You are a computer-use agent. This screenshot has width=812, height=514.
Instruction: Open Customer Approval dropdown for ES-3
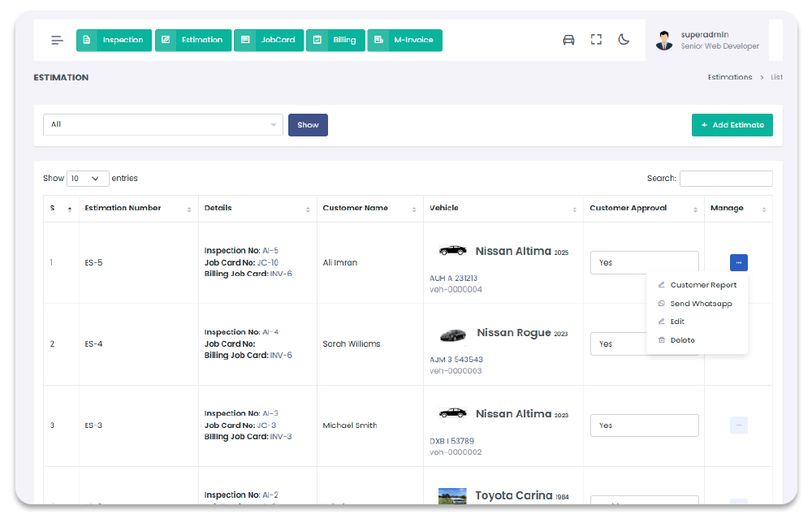point(644,425)
